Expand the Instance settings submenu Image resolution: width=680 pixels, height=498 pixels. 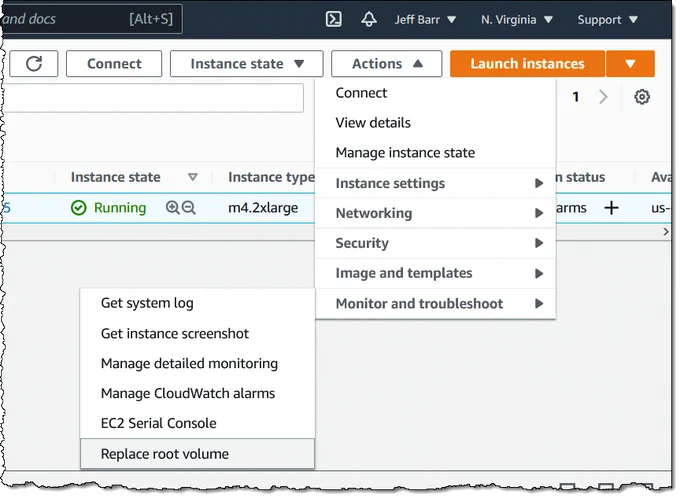435,183
